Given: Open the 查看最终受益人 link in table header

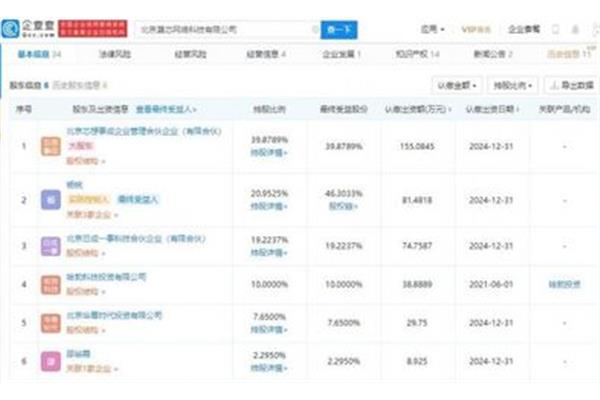Looking at the screenshot, I should coord(166,109).
